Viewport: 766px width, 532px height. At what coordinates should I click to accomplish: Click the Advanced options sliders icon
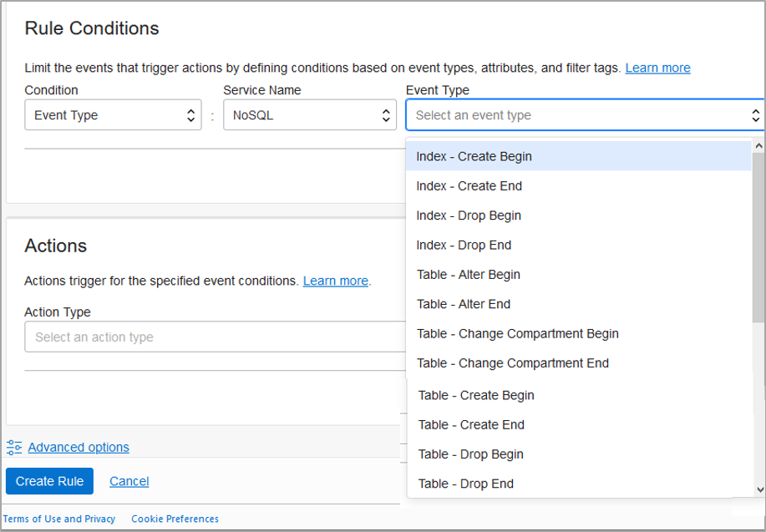coord(14,447)
